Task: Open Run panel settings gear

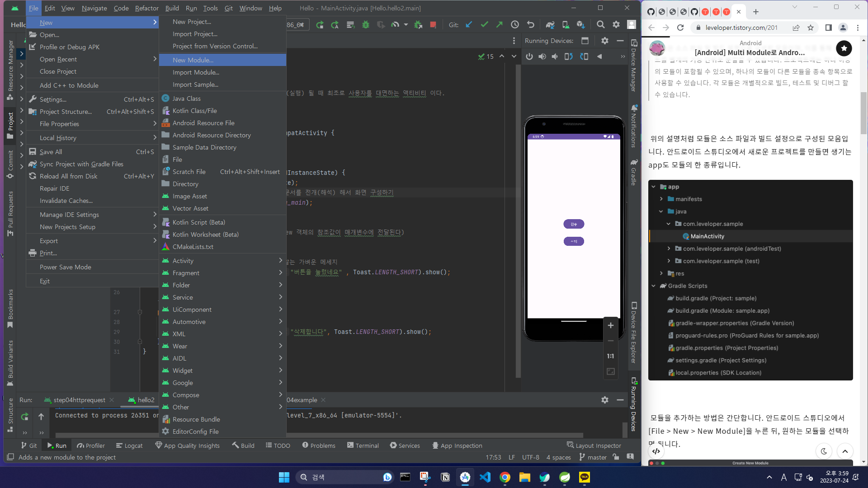Action: 604,400
